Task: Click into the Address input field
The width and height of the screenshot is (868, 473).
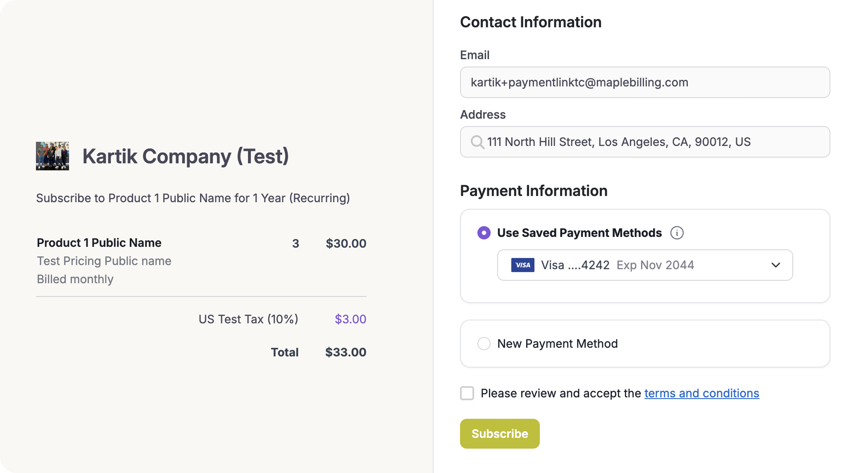Action: (657, 142)
